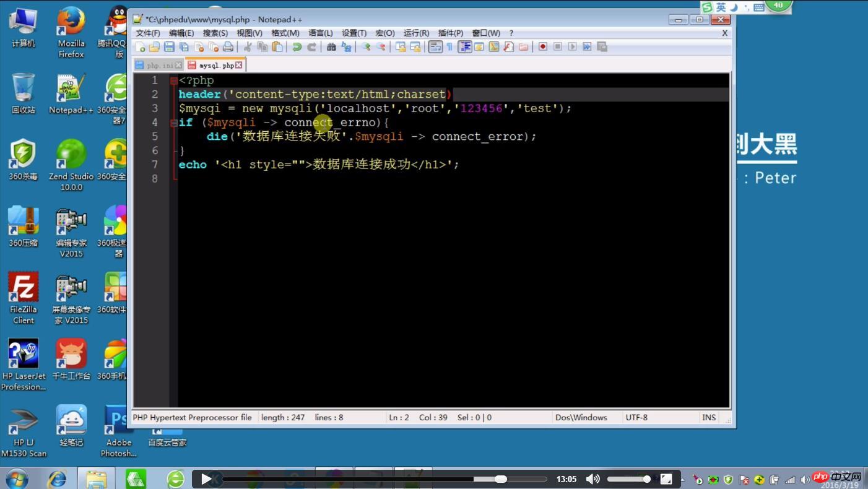The height and width of the screenshot is (489, 868).
Task: Toggle show all characters pilcrow icon
Action: (449, 46)
